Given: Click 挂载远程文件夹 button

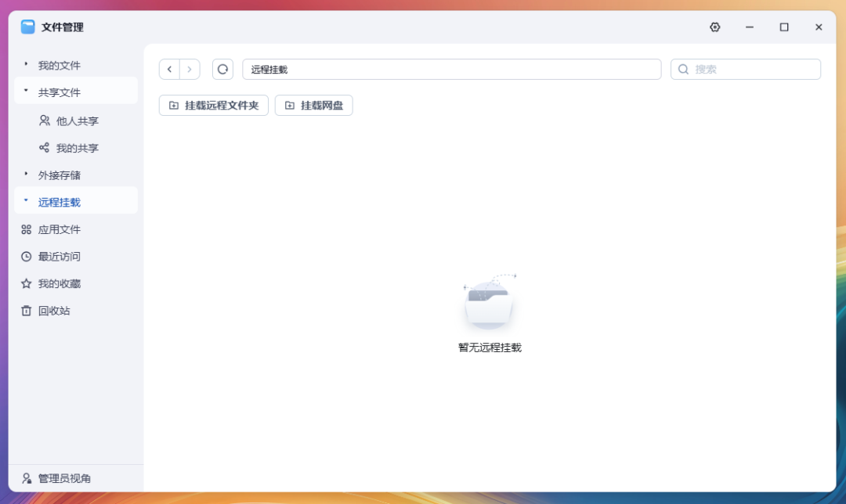Looking at the screenshot, I should click(214, 105).
